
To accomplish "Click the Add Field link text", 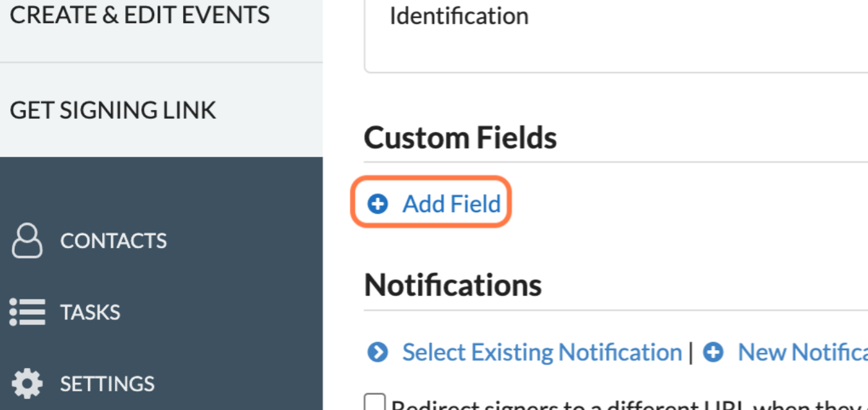I will [x=451, y=204].
